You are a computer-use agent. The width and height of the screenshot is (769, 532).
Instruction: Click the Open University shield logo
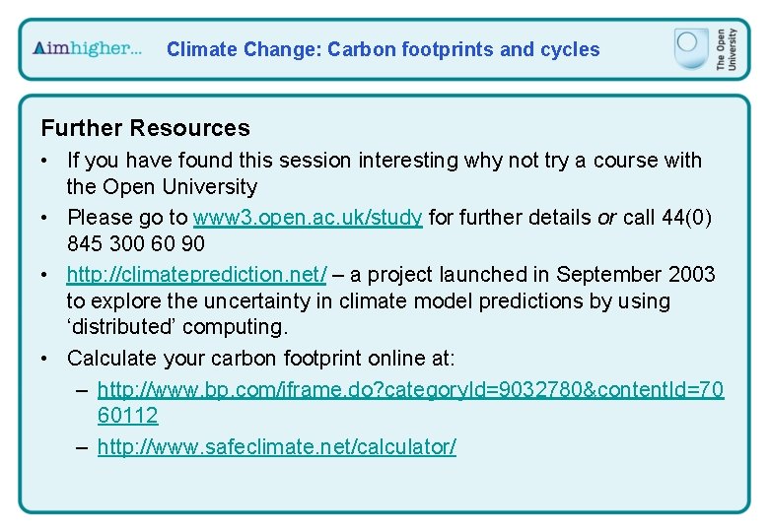pyautogui.click(x=691, y=48)
